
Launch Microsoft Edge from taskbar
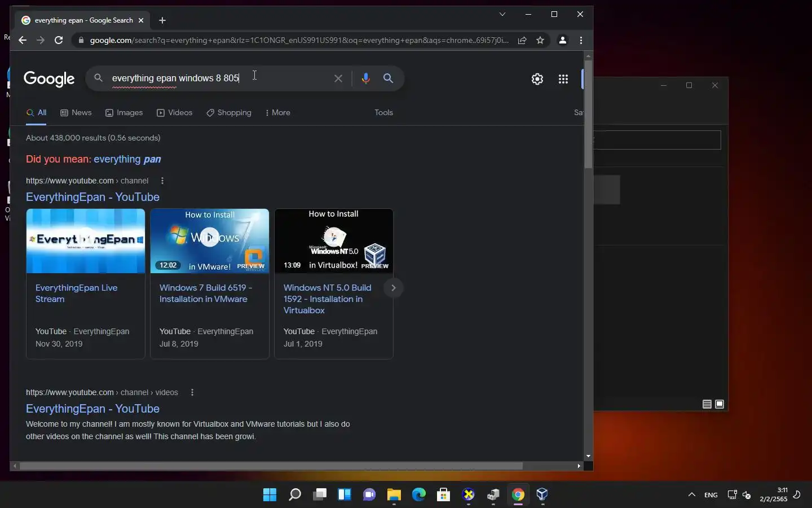pyautogui.click(x=419, y=495)
